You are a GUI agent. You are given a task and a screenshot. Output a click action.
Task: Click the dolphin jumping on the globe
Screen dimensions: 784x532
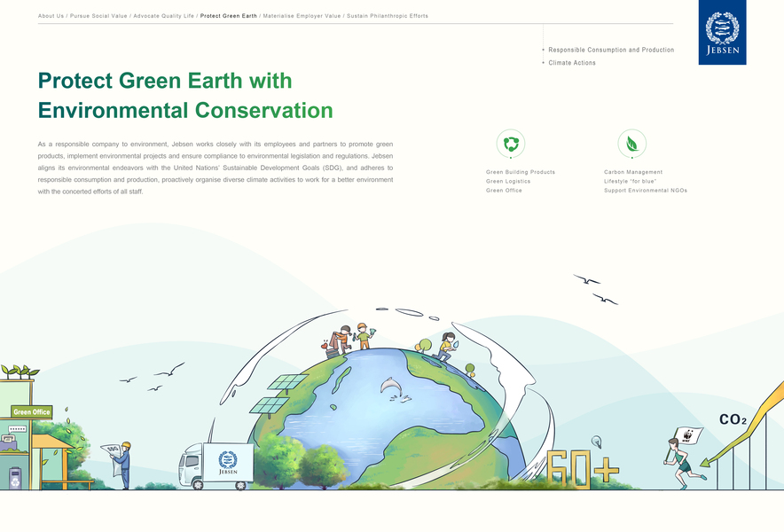tap(391, 388)
